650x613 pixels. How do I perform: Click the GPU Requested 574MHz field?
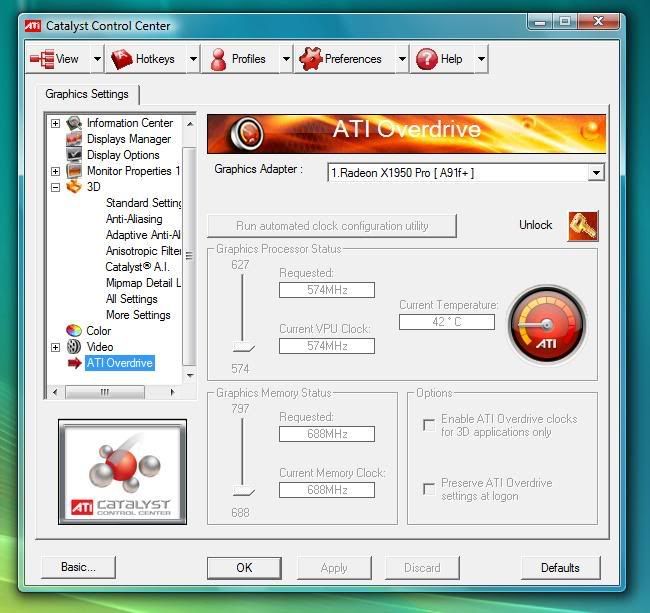(327, 290)
